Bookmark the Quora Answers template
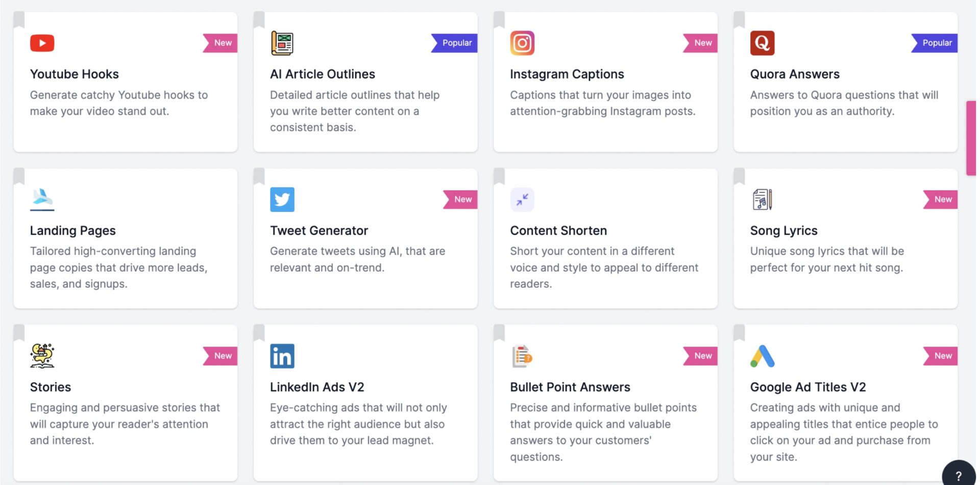The width and height of the screenshot is (980, 485). click(x=739, y=19)
